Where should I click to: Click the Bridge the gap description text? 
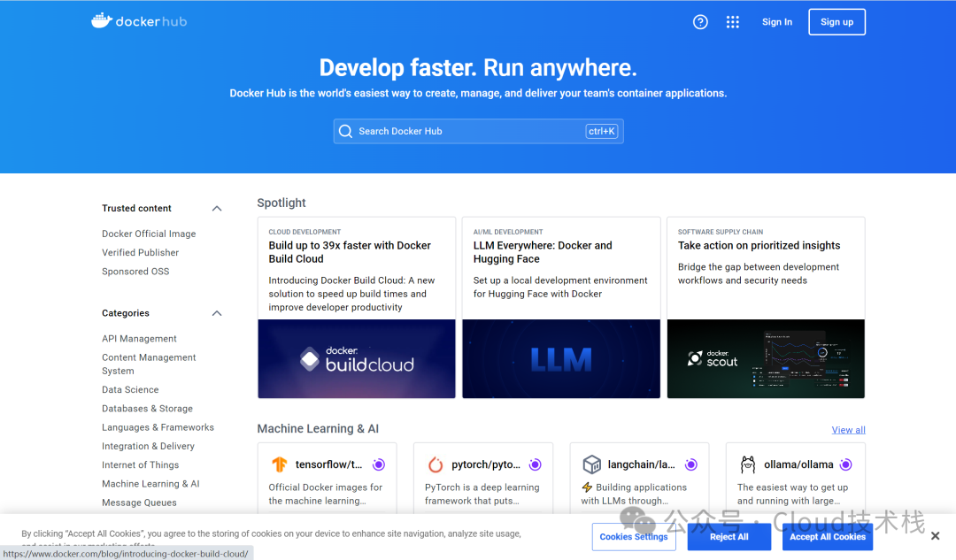click(759, 273)
